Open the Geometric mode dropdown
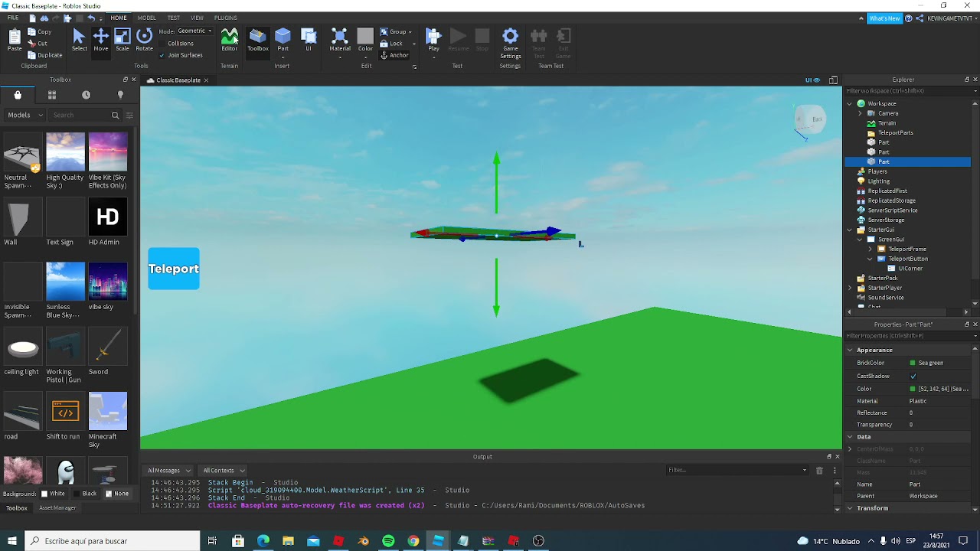This screenshot has width=980, height=551. [x=194, y=31]
